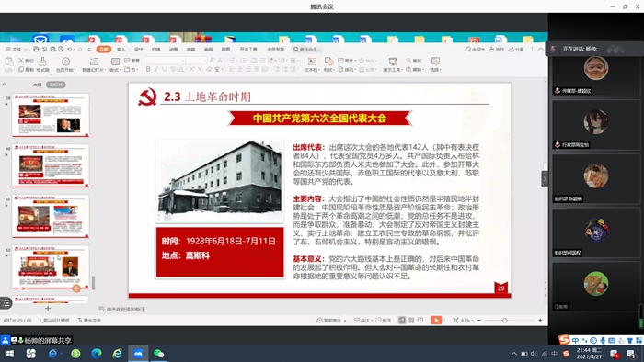The height and width of the screenshot is (362, 644).
Task: Open the 文件 menu dropdown
Action: tap(17, 50)
